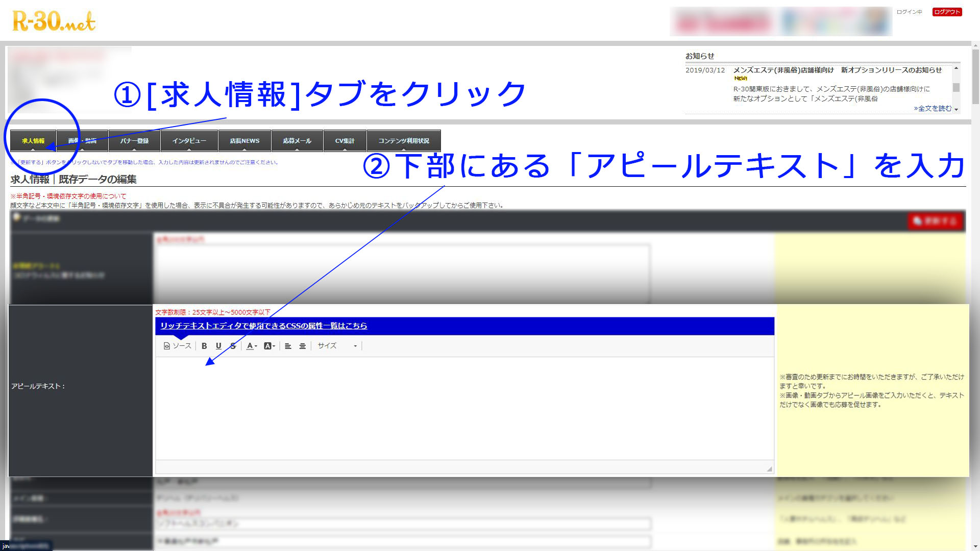Click the R-30.net logo
Viewport: 980px width, 551px height.
point(54,21)
